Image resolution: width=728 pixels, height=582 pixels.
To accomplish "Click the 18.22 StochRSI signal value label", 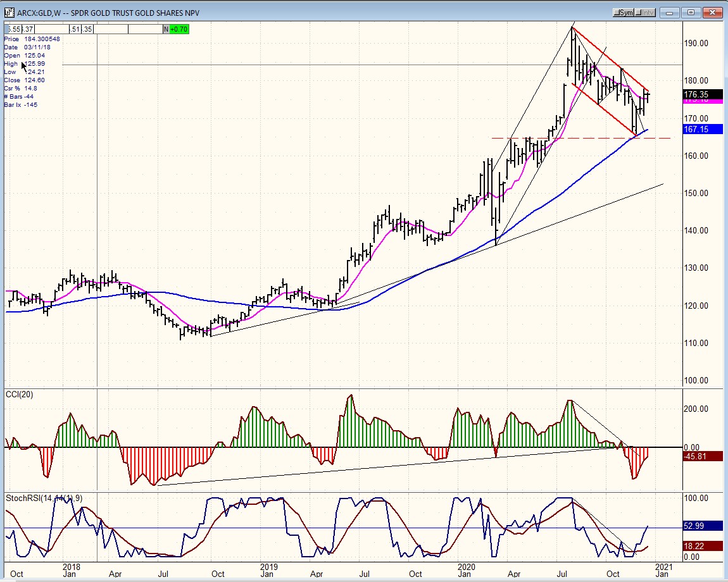I will pos(703,546).
